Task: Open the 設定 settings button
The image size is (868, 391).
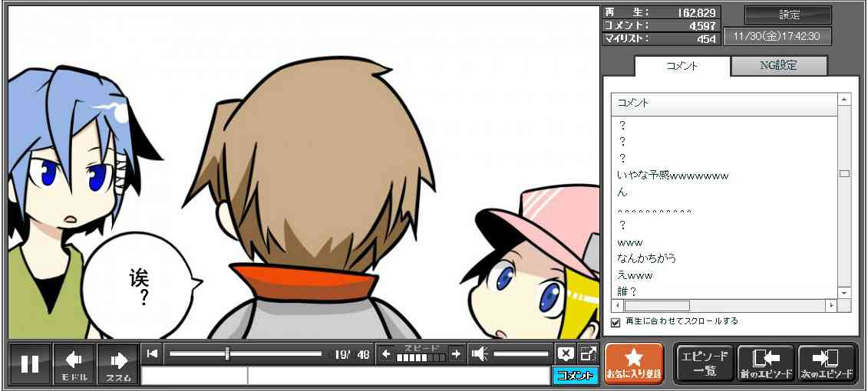Action: pyautogui.click(x=788, y=15)
